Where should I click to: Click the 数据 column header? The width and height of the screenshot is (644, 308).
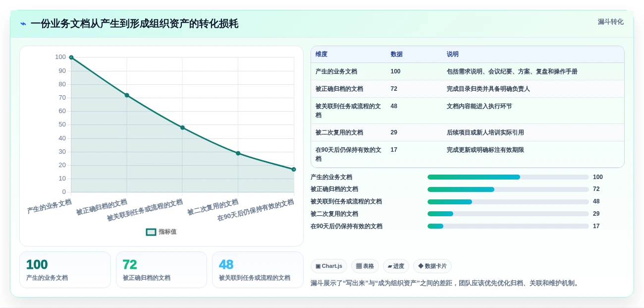(x=397, y=55)
